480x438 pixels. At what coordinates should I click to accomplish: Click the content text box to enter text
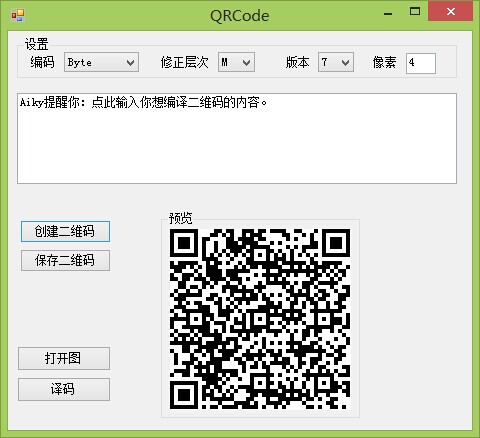pyautogui.click(x=237, y=138)
